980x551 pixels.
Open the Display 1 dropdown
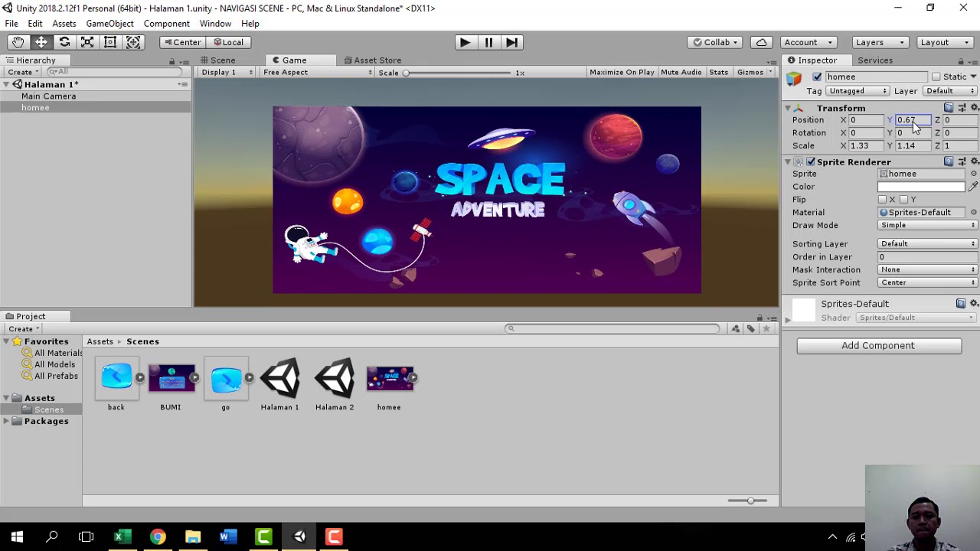pos(227,72)
